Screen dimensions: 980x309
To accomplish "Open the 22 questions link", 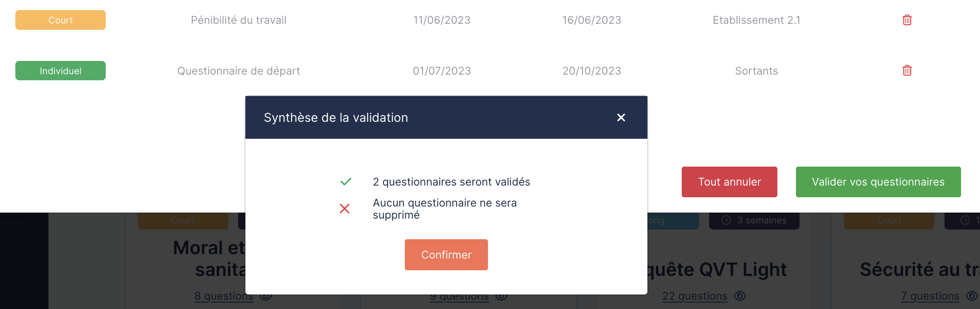I will tap(695, 296).
